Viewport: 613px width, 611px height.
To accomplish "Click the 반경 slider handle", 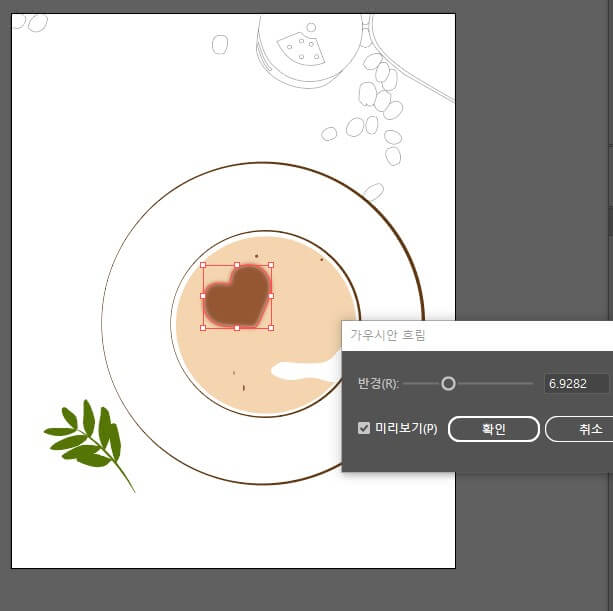I will [x=448, y=383].
